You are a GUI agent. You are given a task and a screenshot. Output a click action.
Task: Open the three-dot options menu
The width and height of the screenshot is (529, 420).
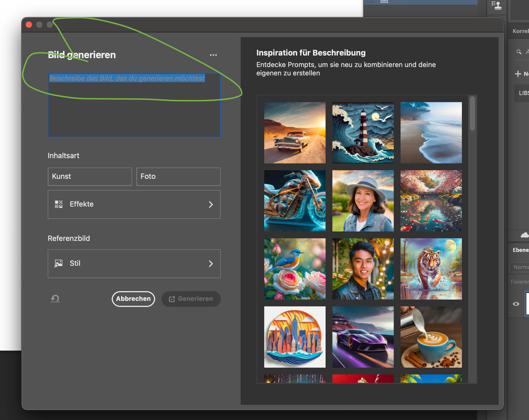tap(213, 55)
